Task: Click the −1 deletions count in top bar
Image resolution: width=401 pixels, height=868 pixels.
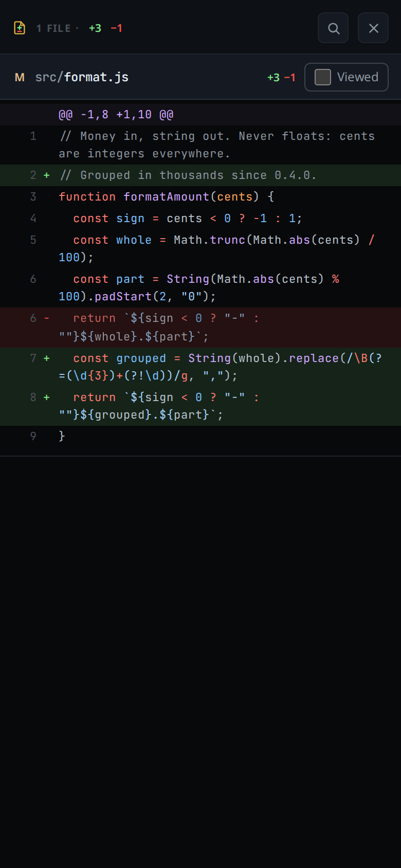Action: (117, 28)
